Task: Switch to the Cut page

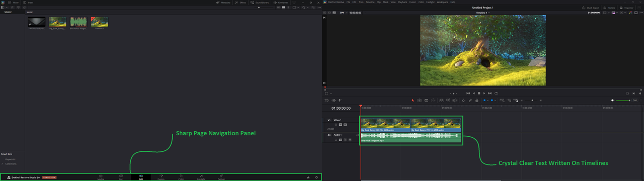Action: 121,177
